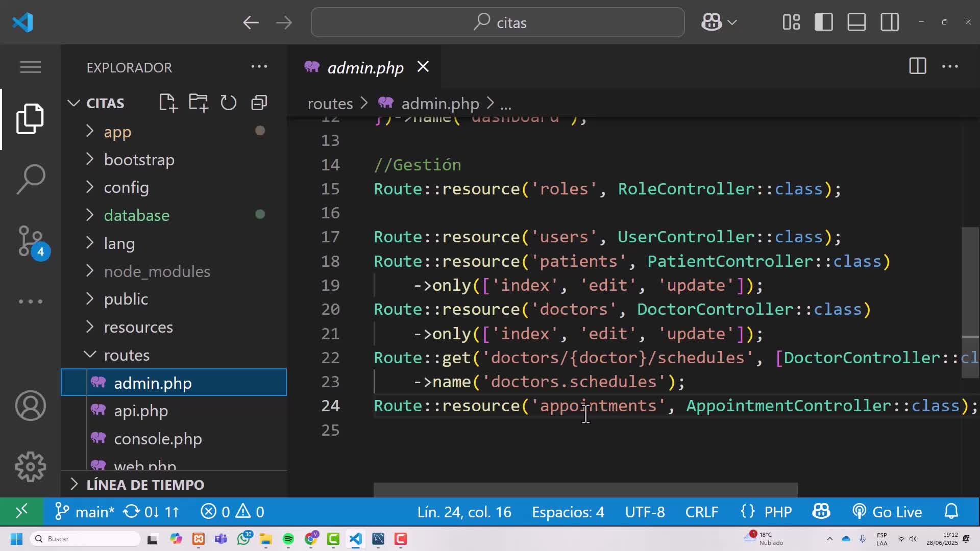Switch branch via main* status item

85,512
